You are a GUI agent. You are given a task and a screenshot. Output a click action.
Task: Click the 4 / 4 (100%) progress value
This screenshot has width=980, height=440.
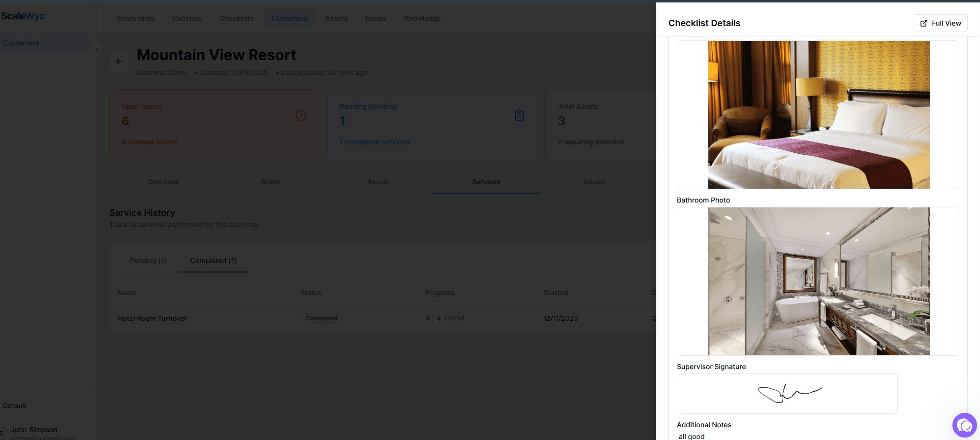tap(445, 318)
